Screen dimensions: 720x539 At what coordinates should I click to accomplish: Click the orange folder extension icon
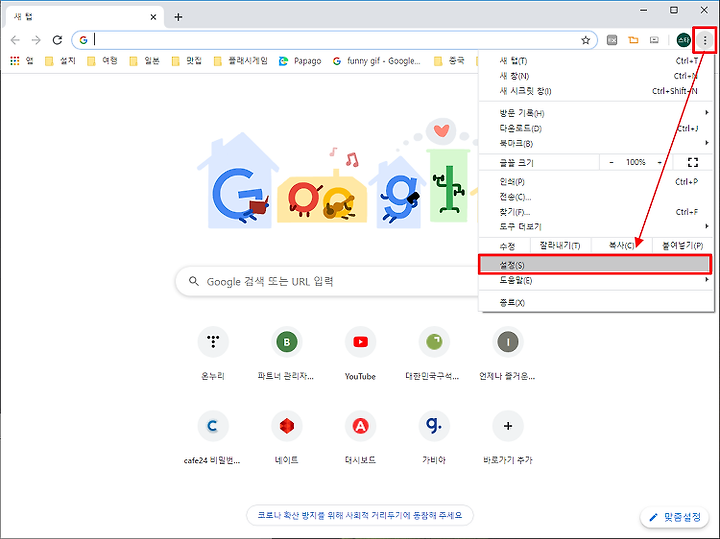point(633,40)
